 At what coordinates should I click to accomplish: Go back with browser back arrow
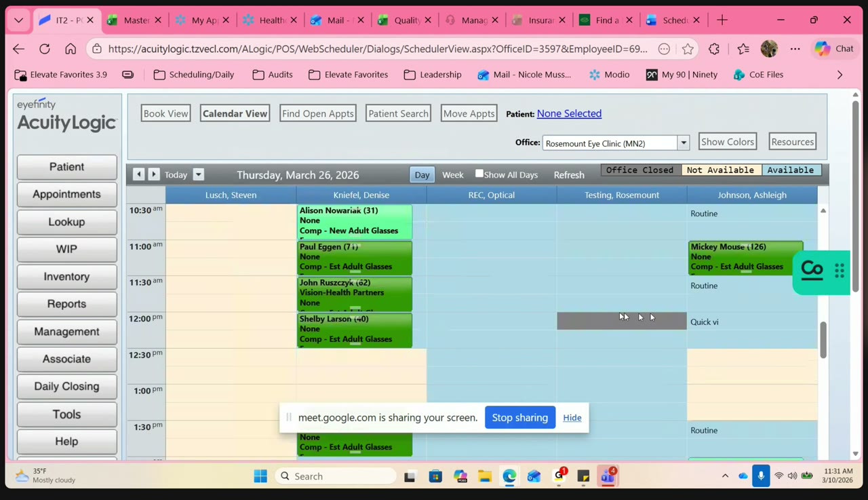(18, 49)
